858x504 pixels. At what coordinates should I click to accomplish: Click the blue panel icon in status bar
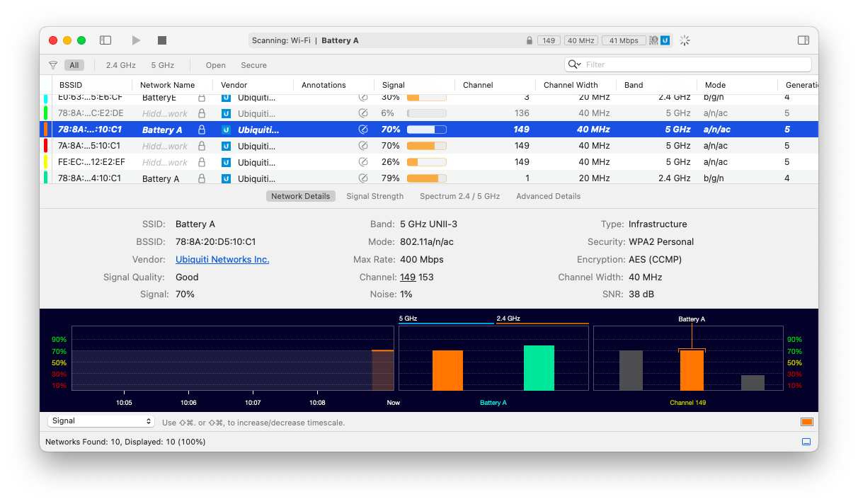806,442
